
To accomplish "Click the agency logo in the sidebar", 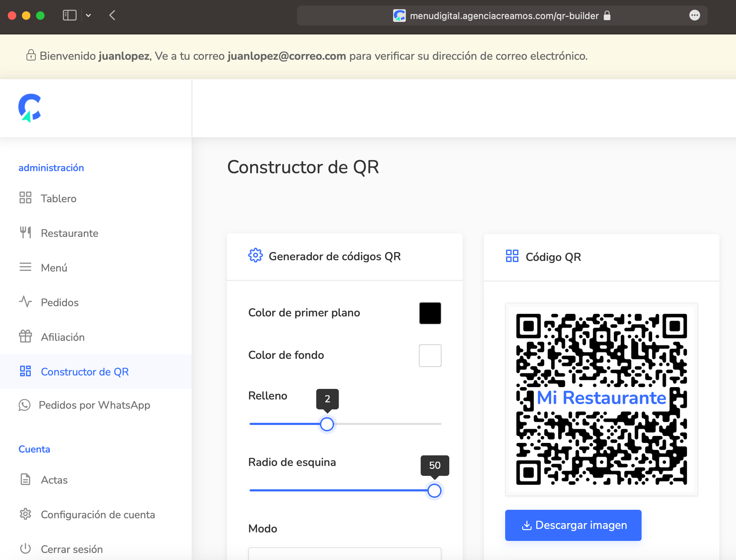I will (x=30, y=108).
